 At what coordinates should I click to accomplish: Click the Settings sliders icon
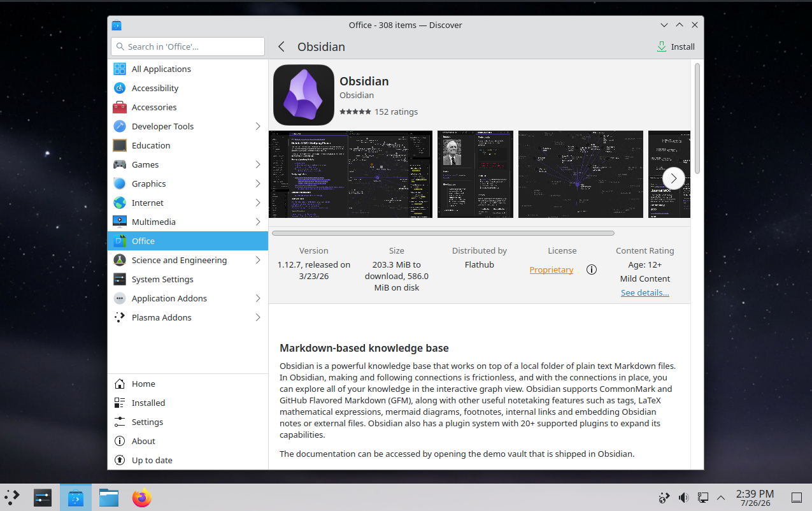pos(120,422)
